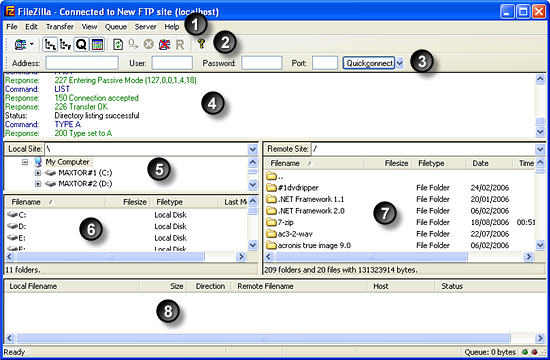Click the Reconnect R toolbar icon

click(x=180, y=45)
